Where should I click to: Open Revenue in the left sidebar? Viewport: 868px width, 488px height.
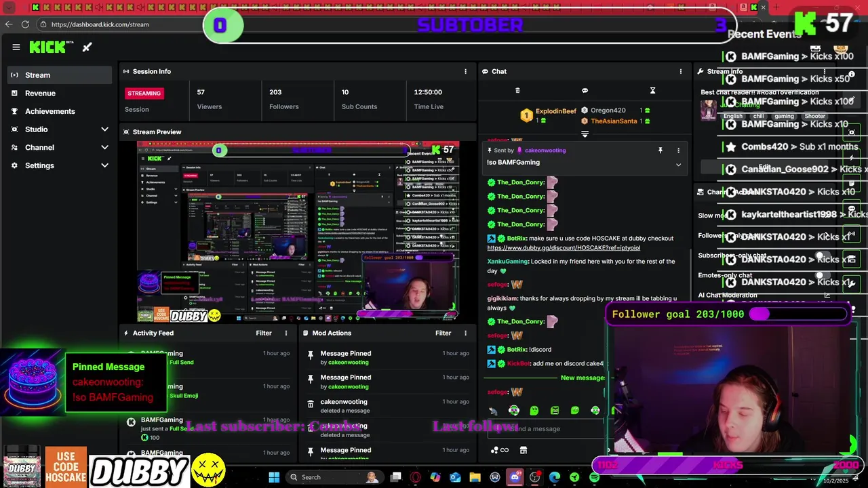tap(60, 93)
